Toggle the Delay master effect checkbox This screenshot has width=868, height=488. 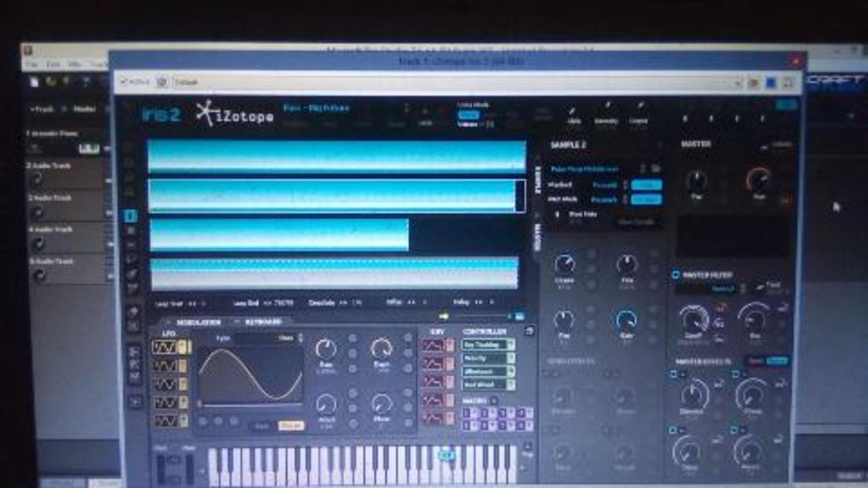[x=673, y=430]
